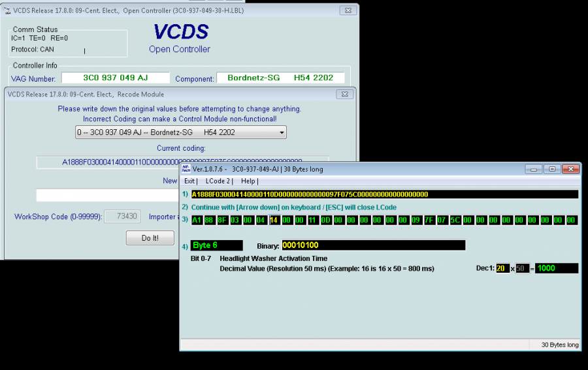Click the Binary value field 00010100
This screenshot has height=370, width=588.
pyautogui.click(x=373, y=245)
